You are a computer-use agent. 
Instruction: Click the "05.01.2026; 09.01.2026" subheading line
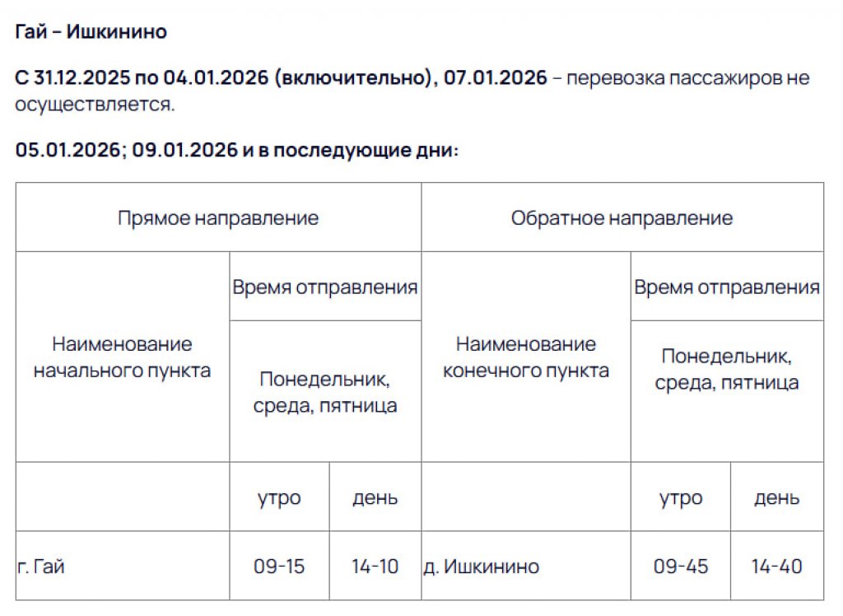(237, 152)
